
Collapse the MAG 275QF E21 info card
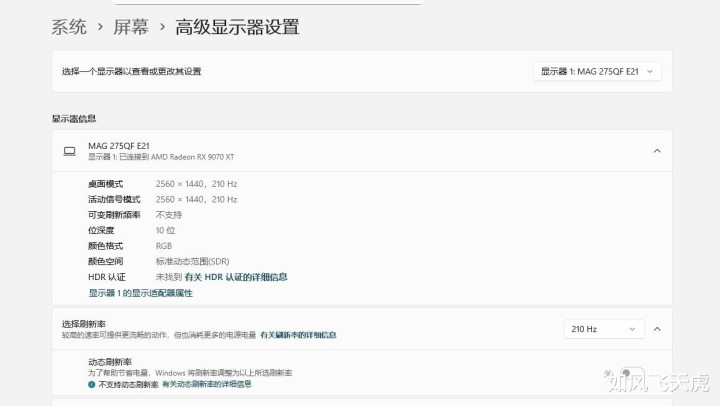coord(657,151)
